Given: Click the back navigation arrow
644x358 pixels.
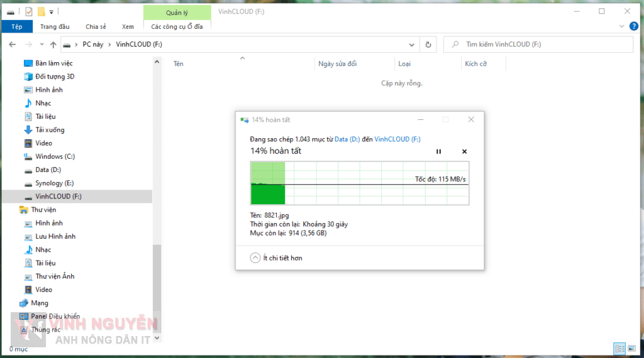Looking at the screenshot, I should point(12,45).
